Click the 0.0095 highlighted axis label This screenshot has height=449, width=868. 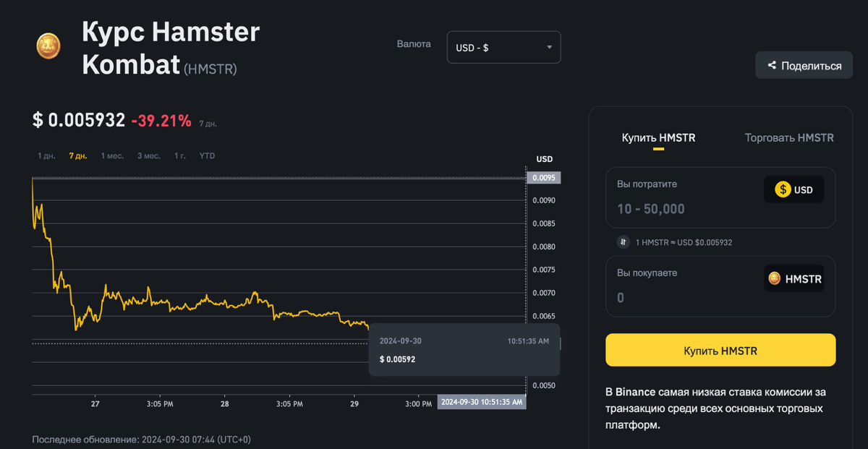[x=544, y=178]
